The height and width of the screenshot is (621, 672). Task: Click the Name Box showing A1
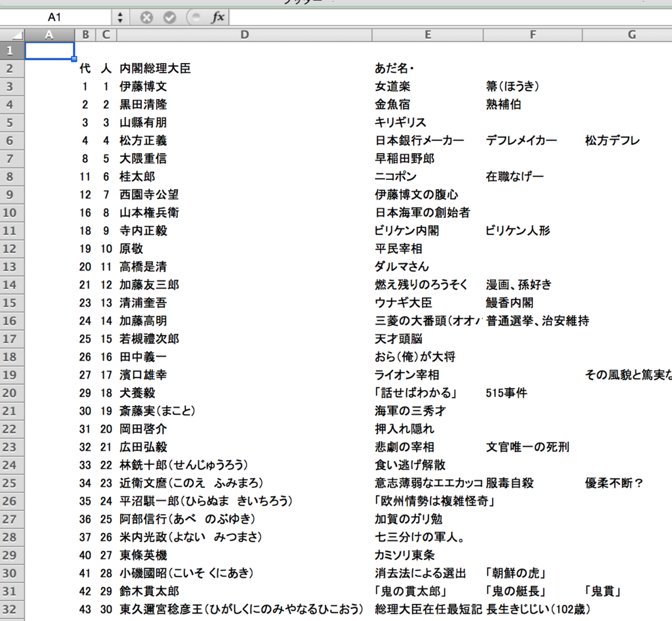54,17
